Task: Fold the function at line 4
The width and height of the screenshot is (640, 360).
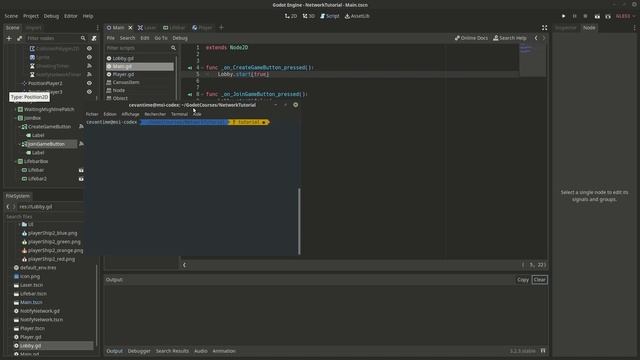Action: coord(202,68)
